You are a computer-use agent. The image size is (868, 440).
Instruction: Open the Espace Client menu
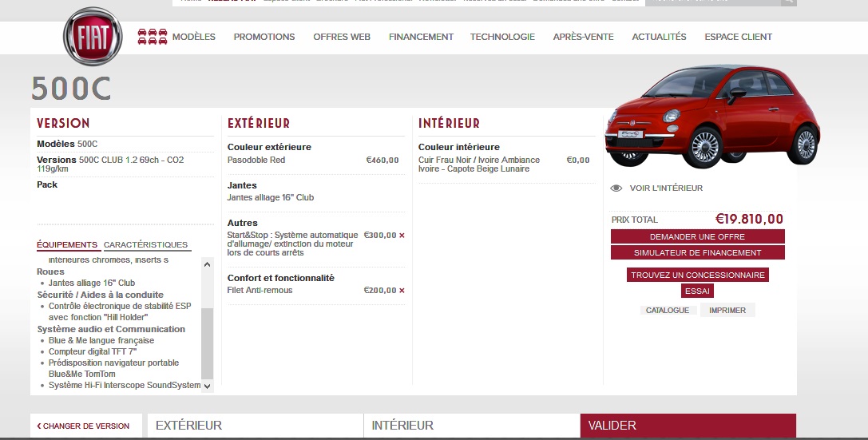tap(739, 37)
